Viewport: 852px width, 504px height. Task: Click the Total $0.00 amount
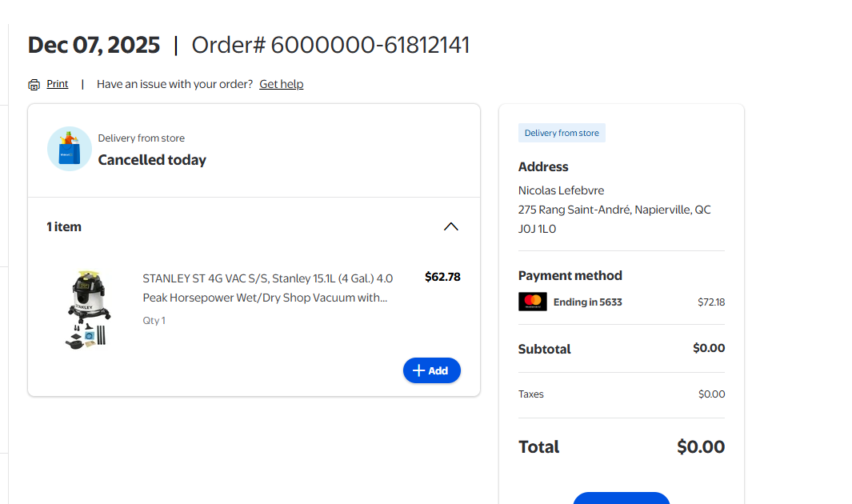700,446
